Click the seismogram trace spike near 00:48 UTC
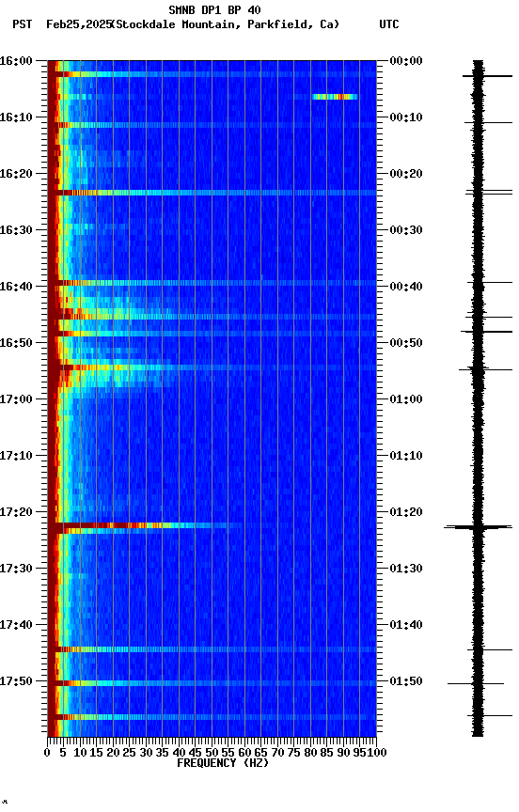Image resolution: width=519 pixels, height=812 pixels. [486, 332]
